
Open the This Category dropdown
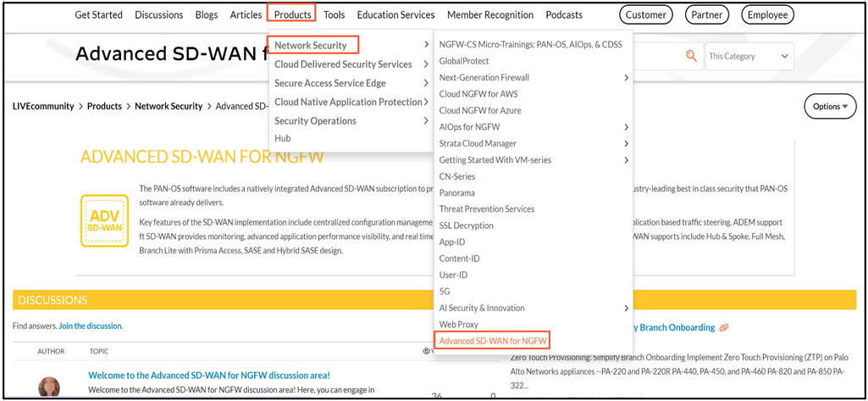(749, 56)
